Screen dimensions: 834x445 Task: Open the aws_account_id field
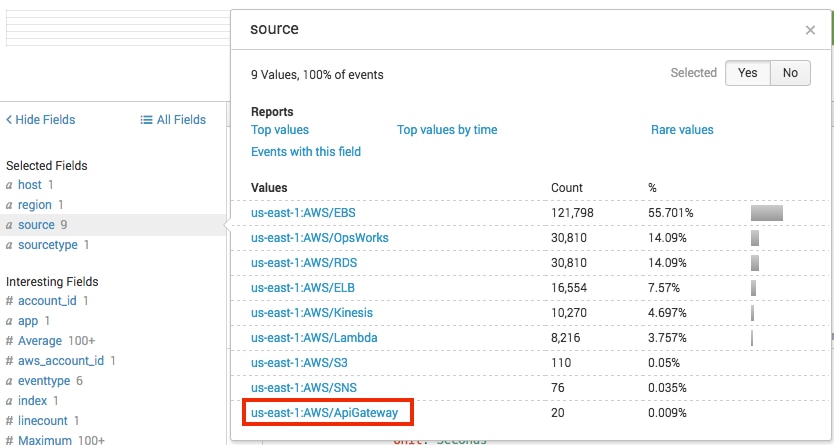pos(61,361)
